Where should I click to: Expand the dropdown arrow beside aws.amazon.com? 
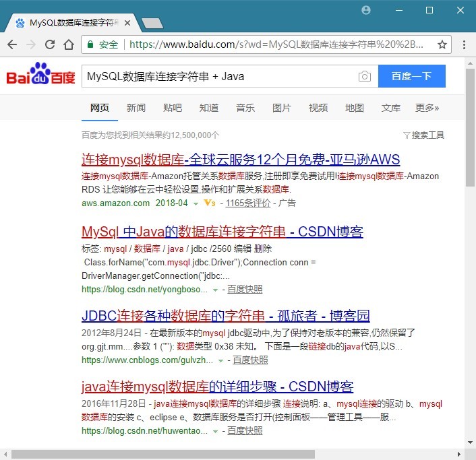coord(196,203)
